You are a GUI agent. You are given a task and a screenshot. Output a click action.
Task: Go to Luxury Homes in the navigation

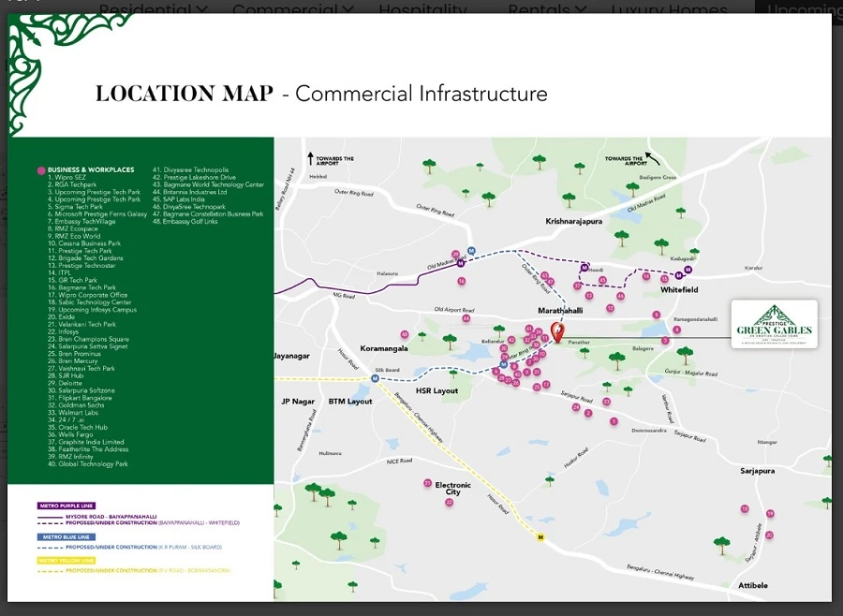click(671, 10)
